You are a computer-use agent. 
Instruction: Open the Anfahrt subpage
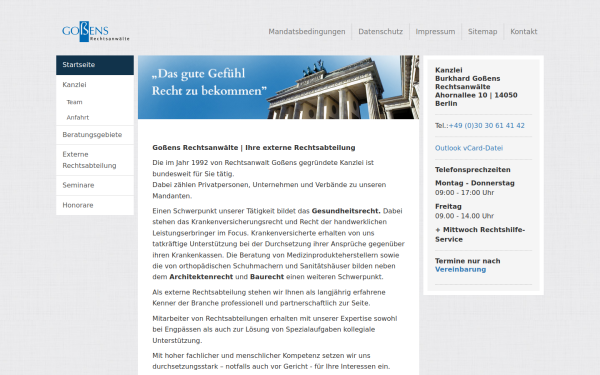click(x=78, y=117)
